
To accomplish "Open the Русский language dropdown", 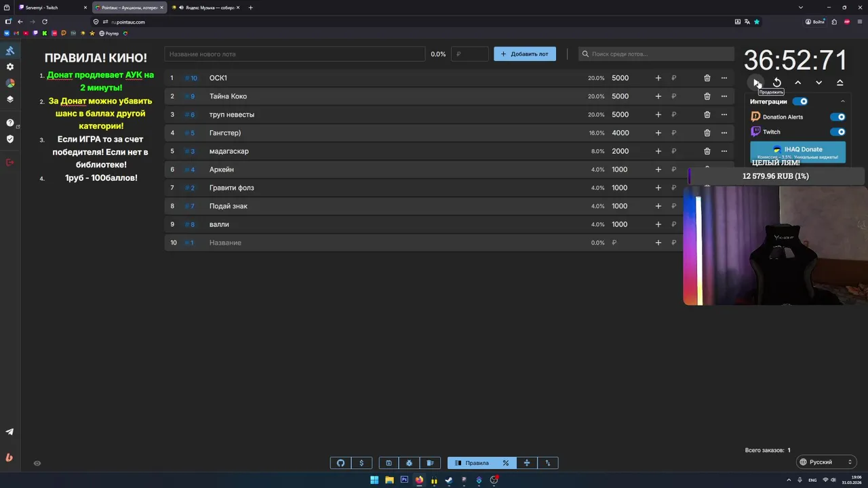I will (x=826, y=462).
